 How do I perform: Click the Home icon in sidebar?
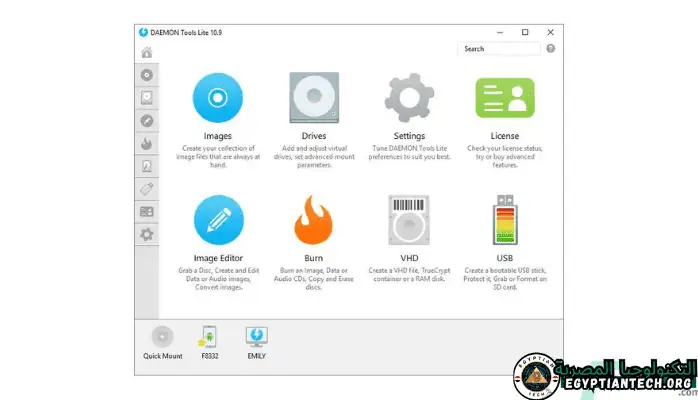point(147,52)
